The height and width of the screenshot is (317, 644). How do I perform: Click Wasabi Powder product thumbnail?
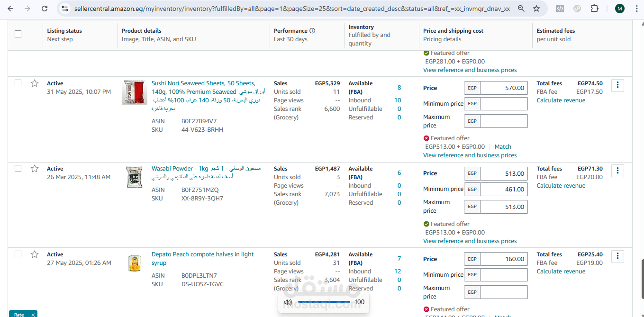coord(135,178)
